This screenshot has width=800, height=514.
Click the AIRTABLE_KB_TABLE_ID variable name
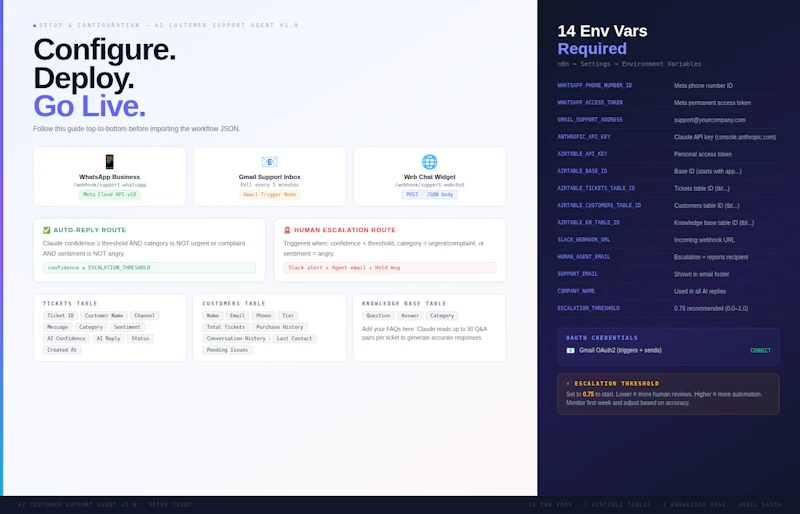coord(589,223)
